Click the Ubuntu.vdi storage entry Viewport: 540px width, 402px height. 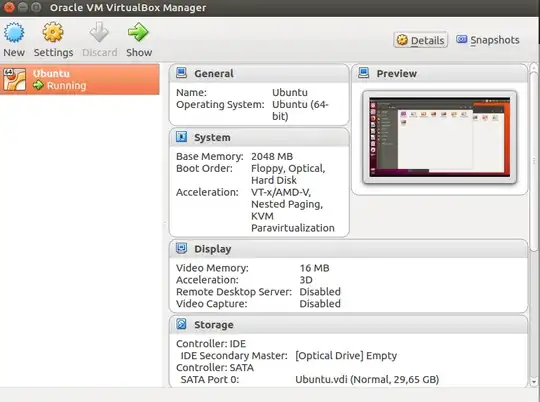click(367, 380)
